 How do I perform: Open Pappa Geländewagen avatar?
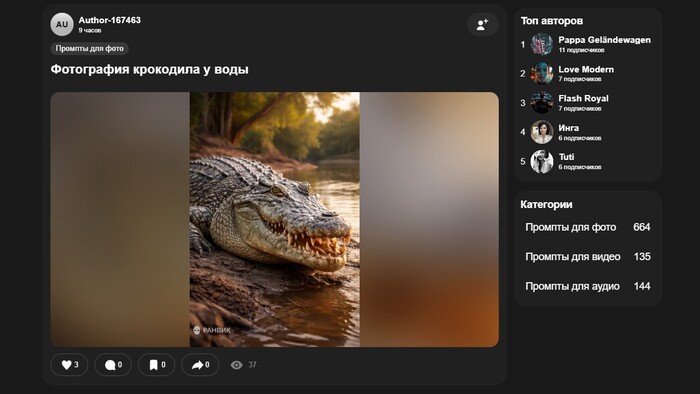(x=542, y=44)
